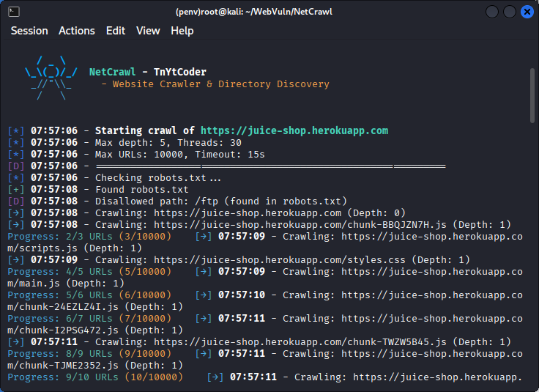Image resolution: width=539 pixels, height=392 pixels.
Task: Click the window title text in the title bar
Action: click(x=269, y=12)
